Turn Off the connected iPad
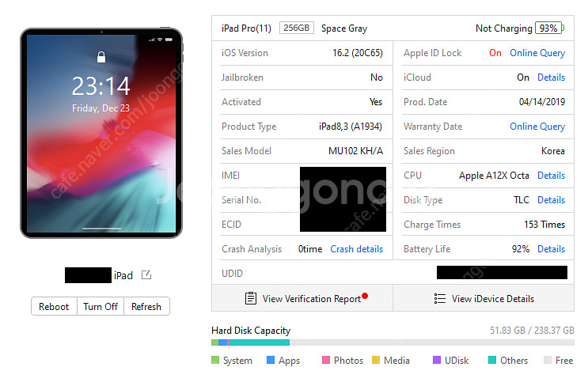The width and height of the screenshot is (588, 382). [101, 306]
